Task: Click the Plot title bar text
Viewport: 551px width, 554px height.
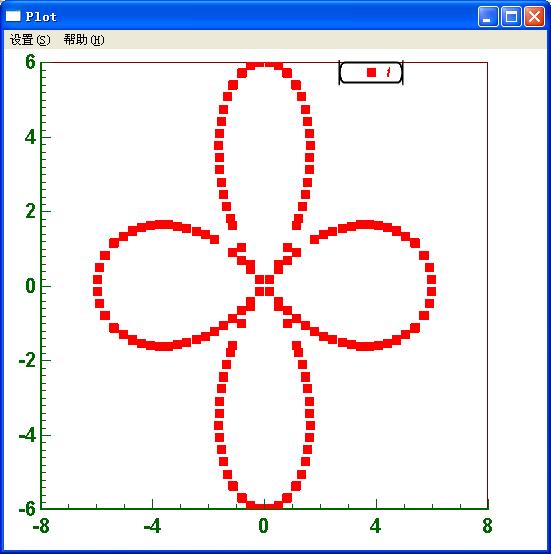Action: [x=41, y=17]
